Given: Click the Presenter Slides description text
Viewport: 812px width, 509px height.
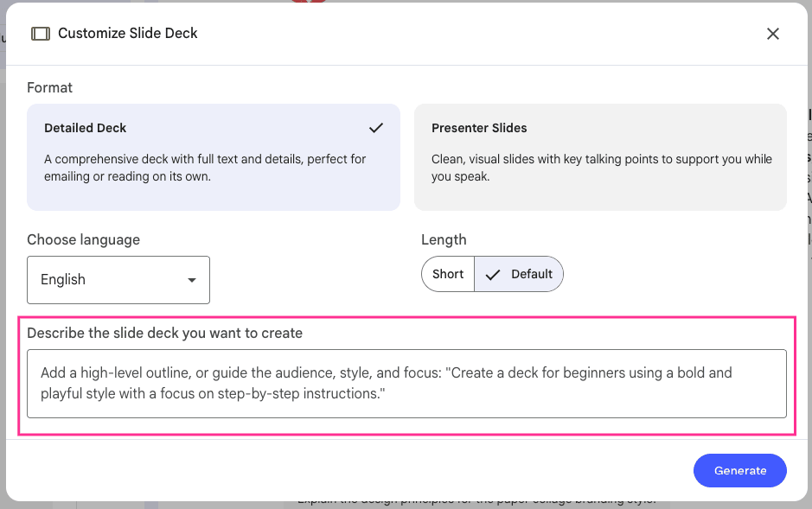Looking at the screenshot, I should pyautogui.click(x=601, y=168).
